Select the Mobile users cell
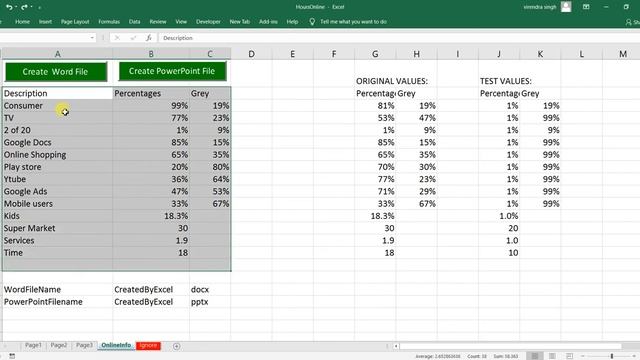This screenshot has width=640, height=360. pyautogui.click(x=58, y=204)
